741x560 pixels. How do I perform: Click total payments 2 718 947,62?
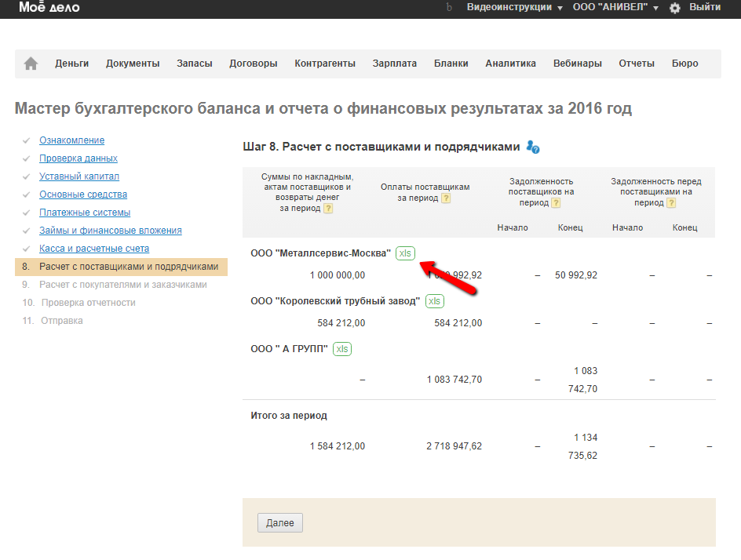[454, 446]
